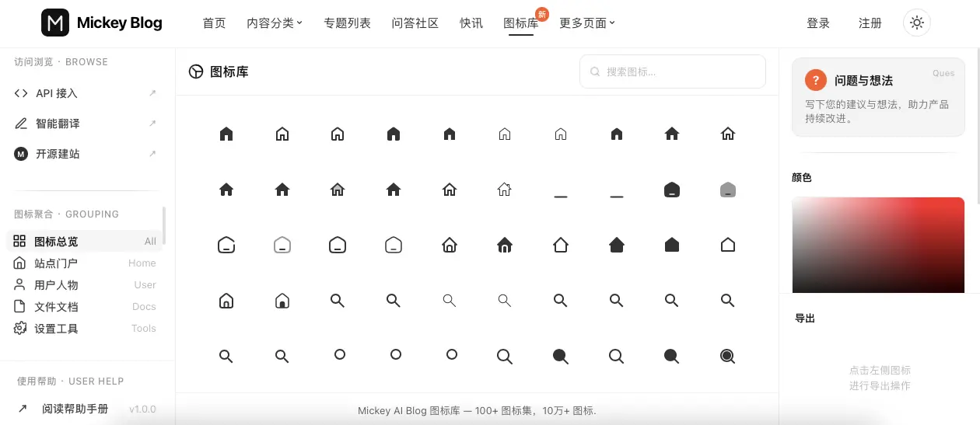
Task: Click the orange question mark icon
Action: click(x=816, y=80)
